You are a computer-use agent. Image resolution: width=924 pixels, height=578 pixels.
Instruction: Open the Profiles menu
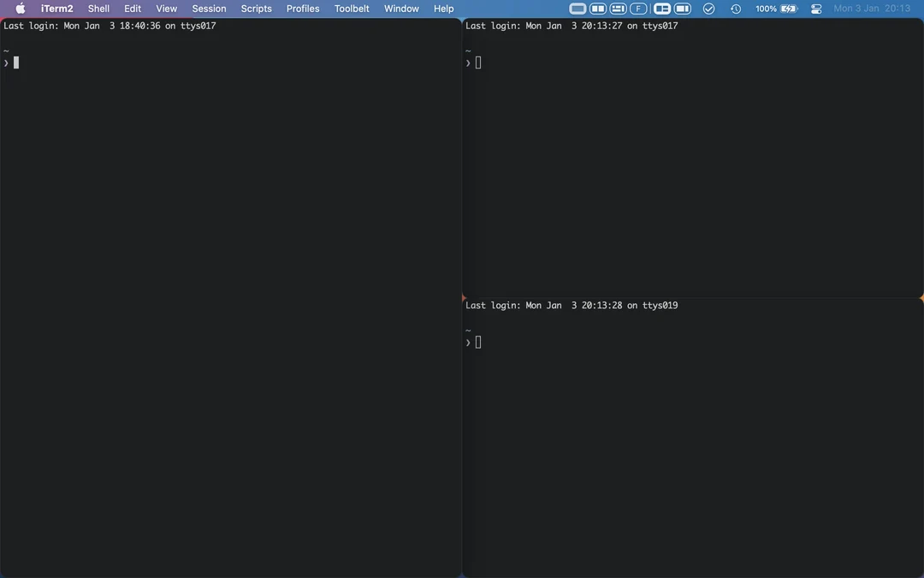(302, 8)
